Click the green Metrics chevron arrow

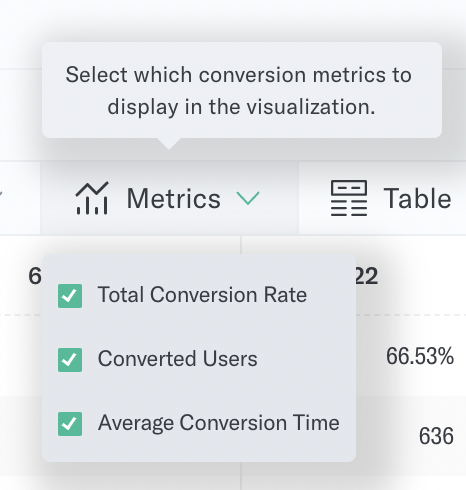pos(248,198)
